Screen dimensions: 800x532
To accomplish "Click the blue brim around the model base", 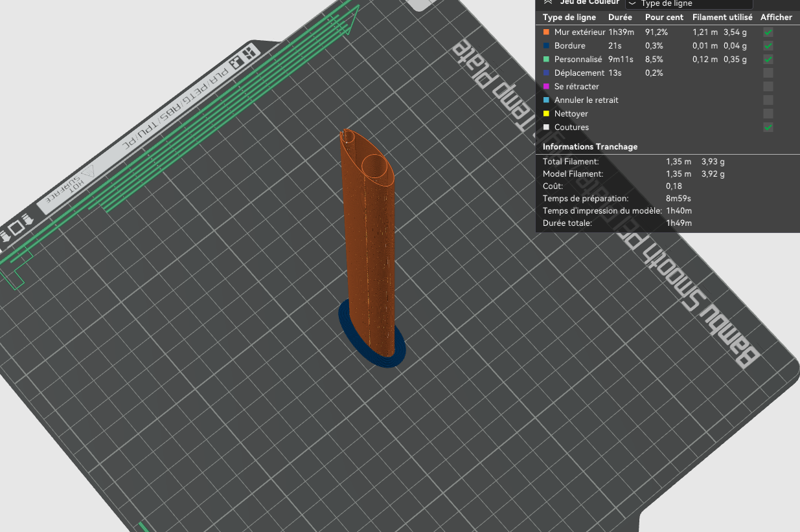I will 372,337.
